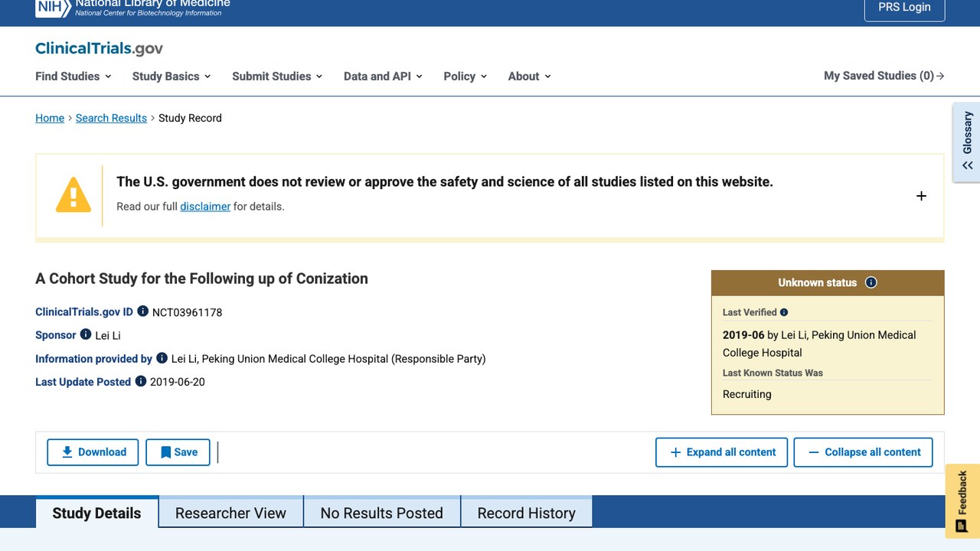Image resolution: width=980 pixels, height=551 pixels.
Task: Click the study title about Conization
Action: pyautogui.click(x=201, y=279)
